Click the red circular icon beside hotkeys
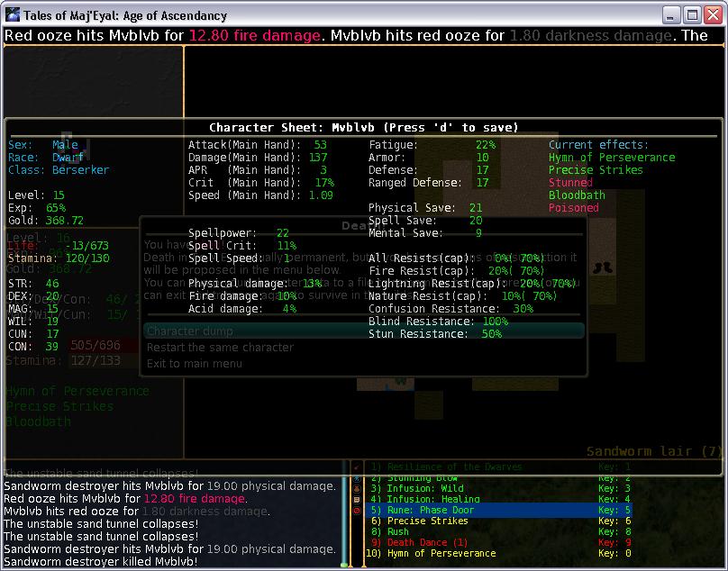Viewport: 728px width, 571px height. pyautogui.click(x=357, y=511)
